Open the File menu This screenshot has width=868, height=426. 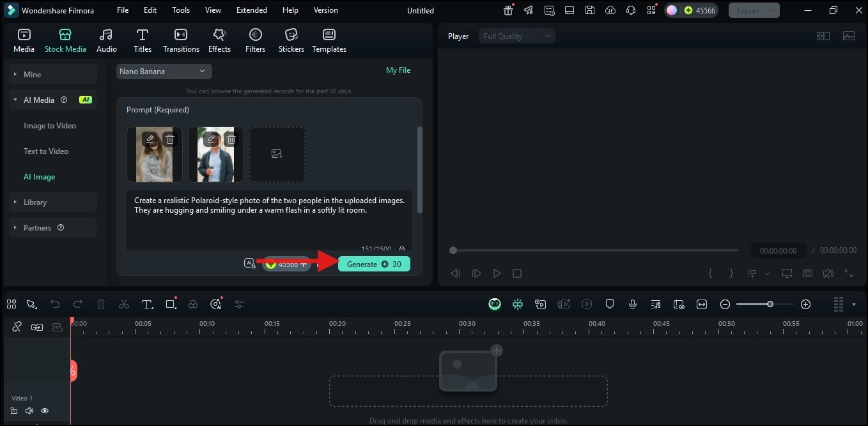[123, 10]
